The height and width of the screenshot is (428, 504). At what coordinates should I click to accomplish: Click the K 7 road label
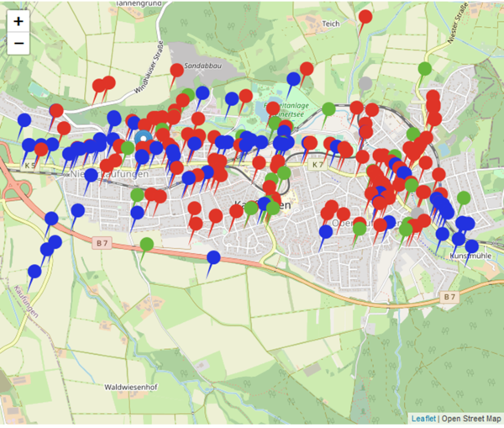point(317,166)
